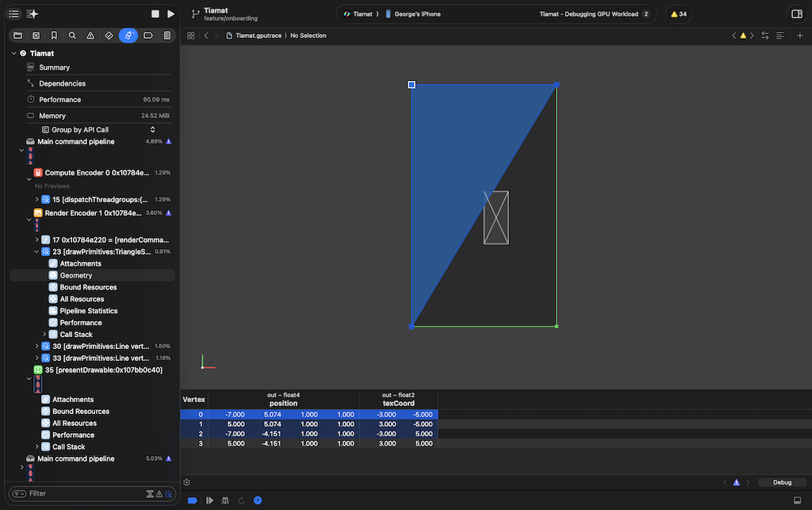The width and height of the screenshot is (812, 510).
Task: Click the Debug button in bottom bar
Action: [x=782, y=482]
